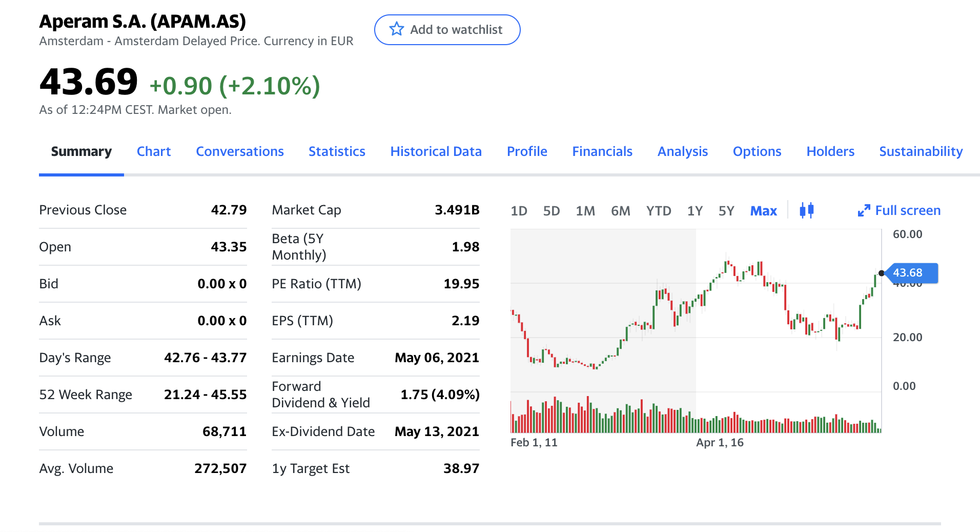Toggle the candlestick chart type icon
The image size is (980, 532).
(807, 210)
